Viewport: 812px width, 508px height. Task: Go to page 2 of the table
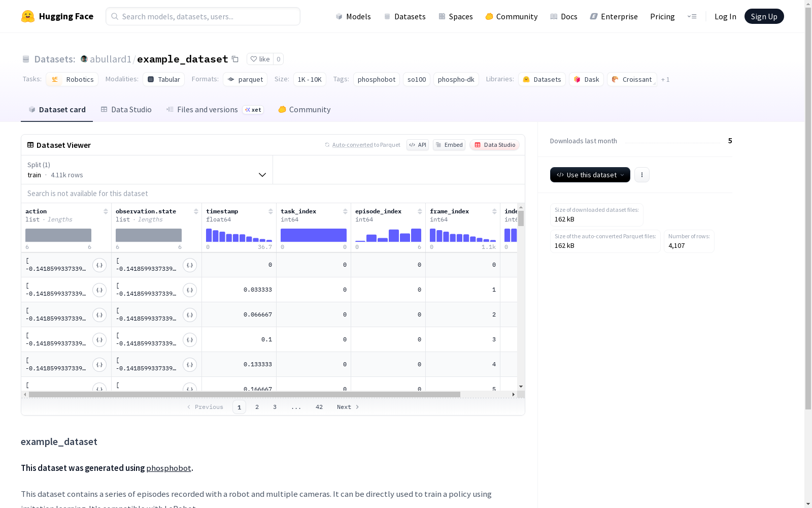257,407
